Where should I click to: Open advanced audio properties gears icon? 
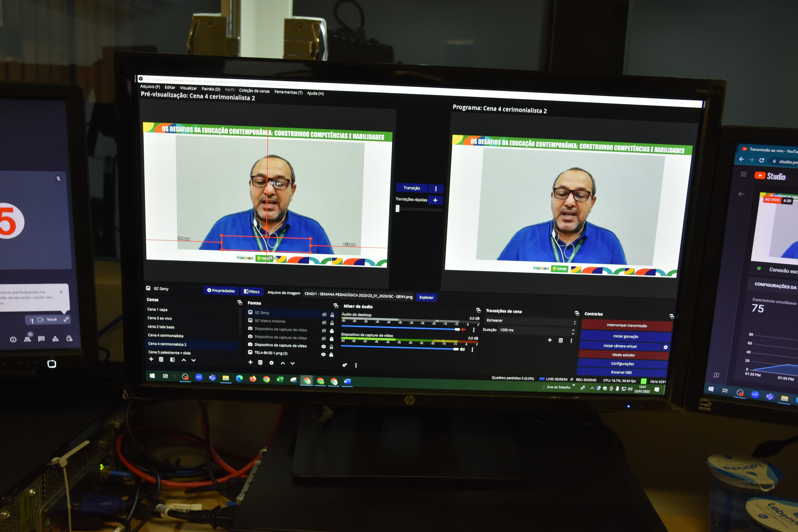pyautogui.click(x=345, y=365)
